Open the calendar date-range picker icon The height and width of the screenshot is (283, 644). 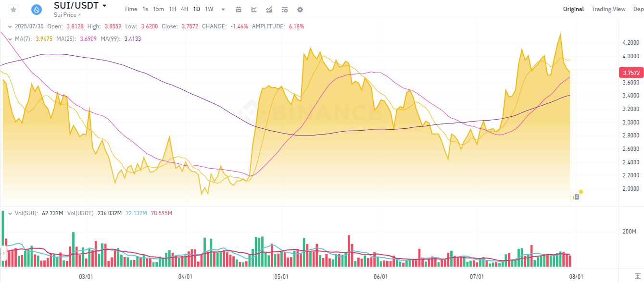pyautogui.click(x=239, y=10)
